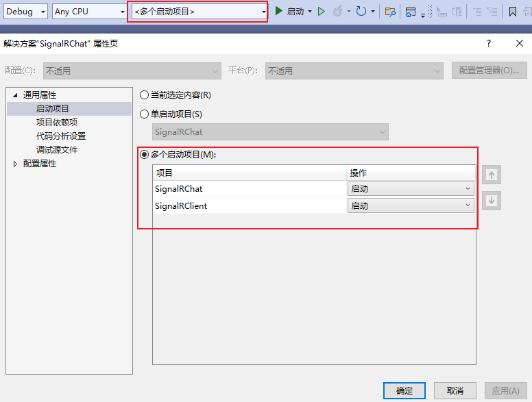Select 调试源文件 in the properties tree
The height and width of the screenshot is (402, 532).
click(x=57, y=150)
